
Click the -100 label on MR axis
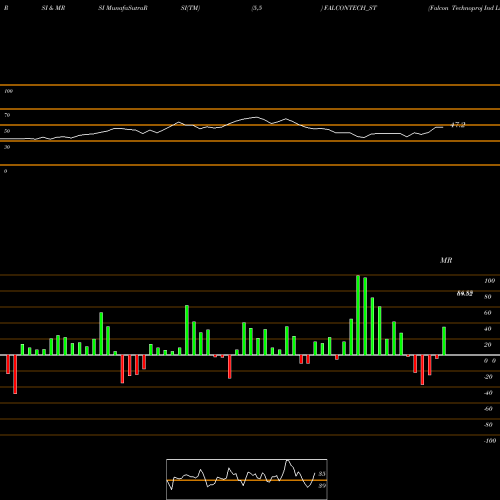(489, 441)
